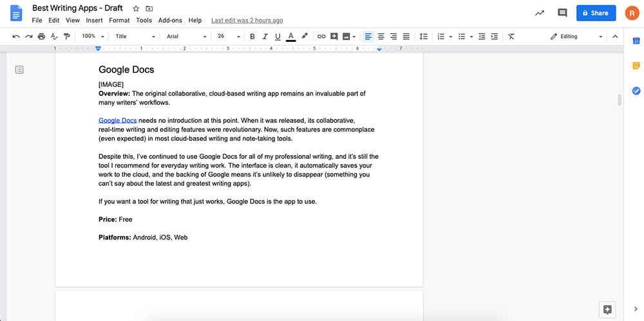The width and height of the screenshot is (644, 321).
Task: Click the Print icon
Action: coord(41,37)
